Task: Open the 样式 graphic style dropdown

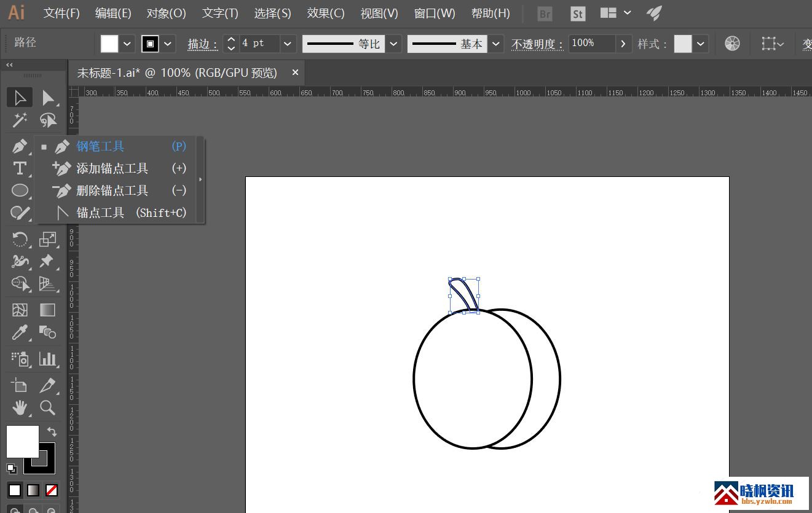Action: point(701,44)
